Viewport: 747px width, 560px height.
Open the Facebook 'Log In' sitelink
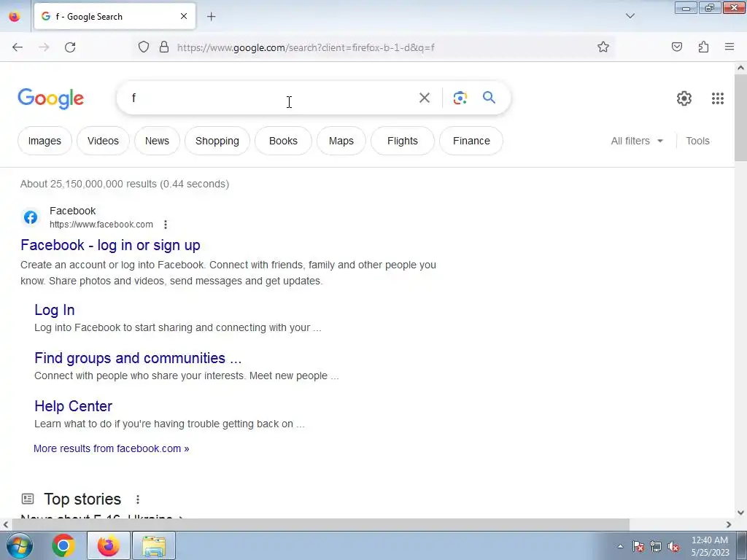(x=54, y=310)
